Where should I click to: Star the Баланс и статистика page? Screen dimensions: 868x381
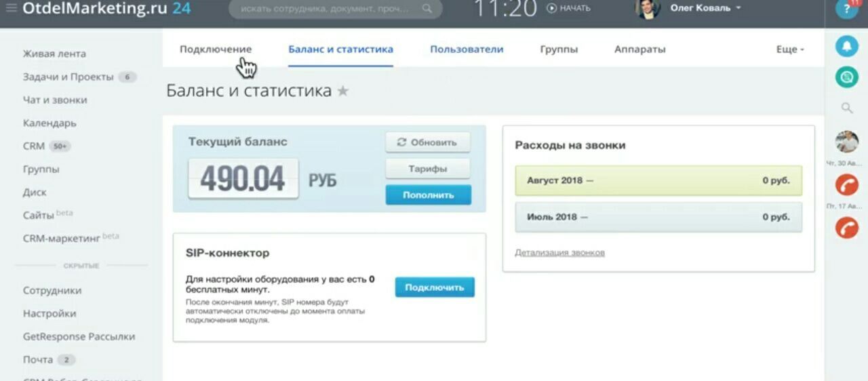tap(343, 91)
